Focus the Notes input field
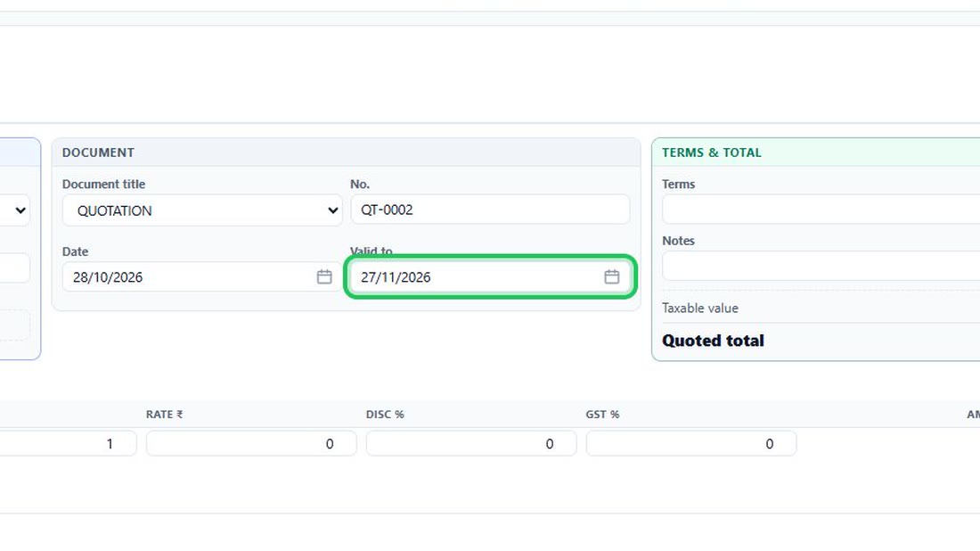Viewport: 980px width, 551px height. click(821, 266)
